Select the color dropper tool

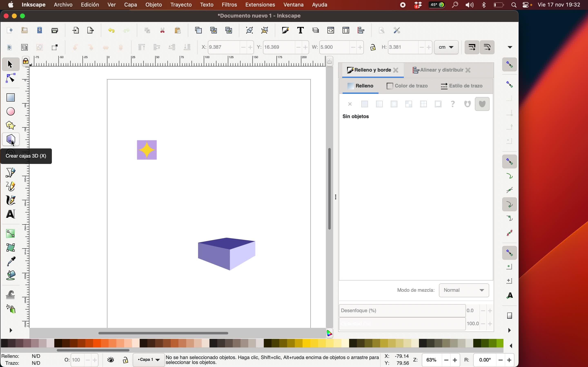pos(10,261)
